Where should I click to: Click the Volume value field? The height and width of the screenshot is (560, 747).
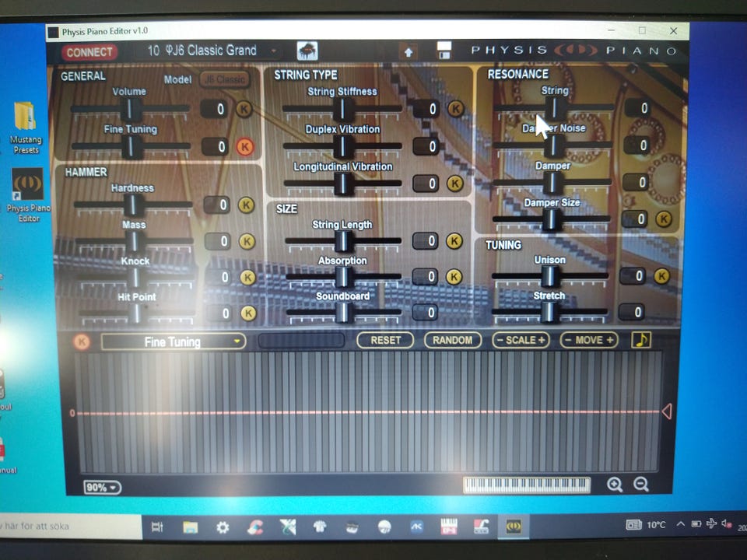(214, 109)
